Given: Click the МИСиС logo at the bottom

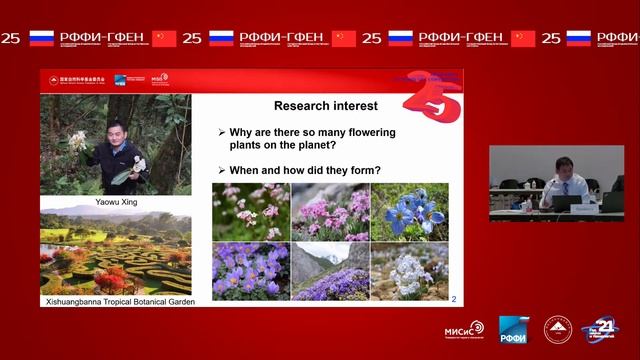Looking at the screenshot, I should tap(464, 330).
